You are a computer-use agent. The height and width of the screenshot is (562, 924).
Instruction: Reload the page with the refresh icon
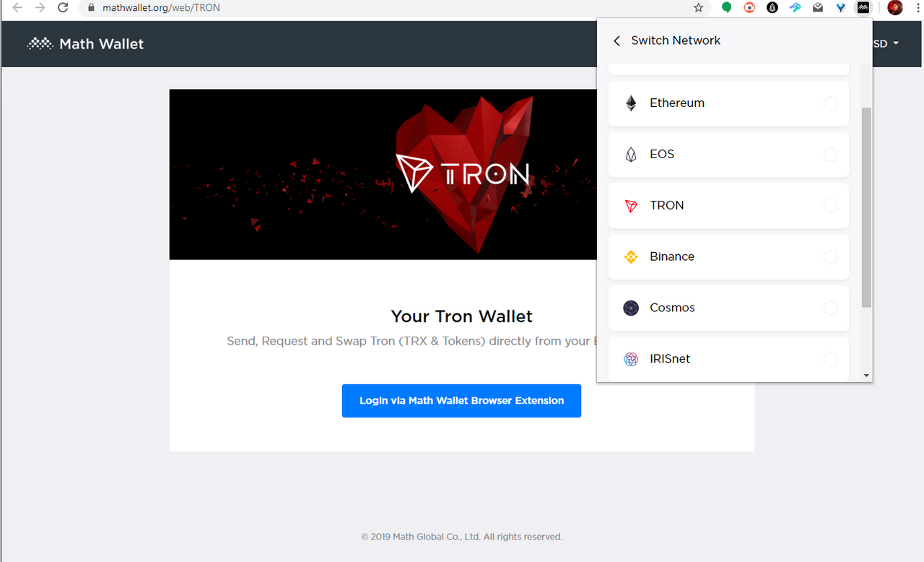pos(63,8)
